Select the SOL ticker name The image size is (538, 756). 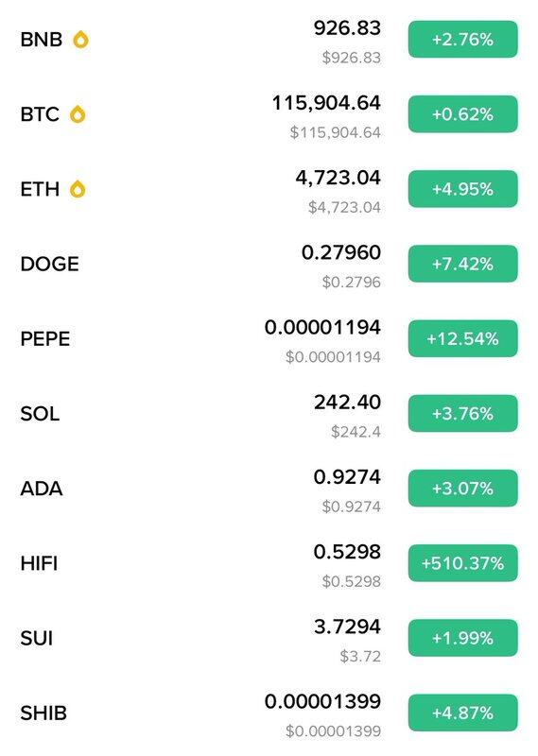(40, 414)
